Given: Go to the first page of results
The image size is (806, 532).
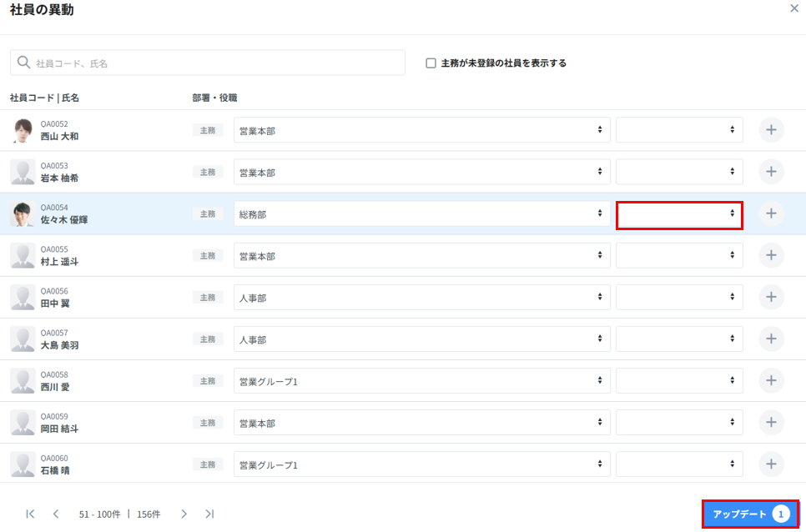Looking at the screenshot, I should tap(30, 514).
